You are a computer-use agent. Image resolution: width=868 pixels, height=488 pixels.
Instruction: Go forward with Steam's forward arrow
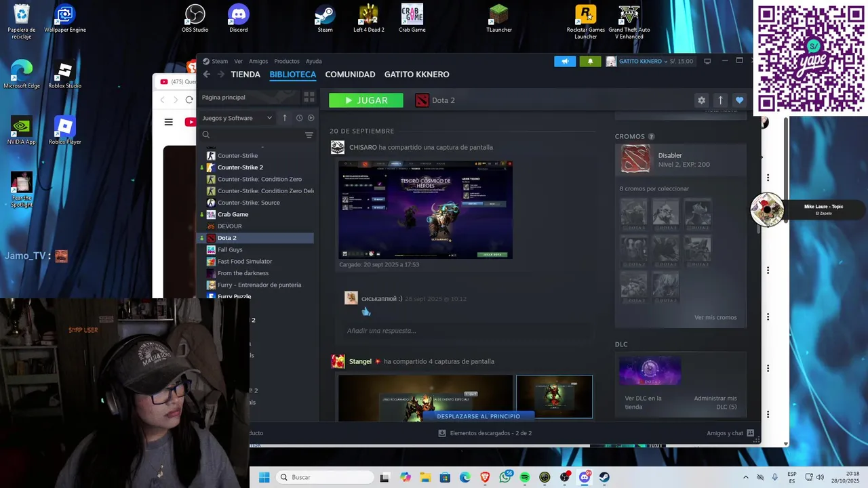pos(220,75)
